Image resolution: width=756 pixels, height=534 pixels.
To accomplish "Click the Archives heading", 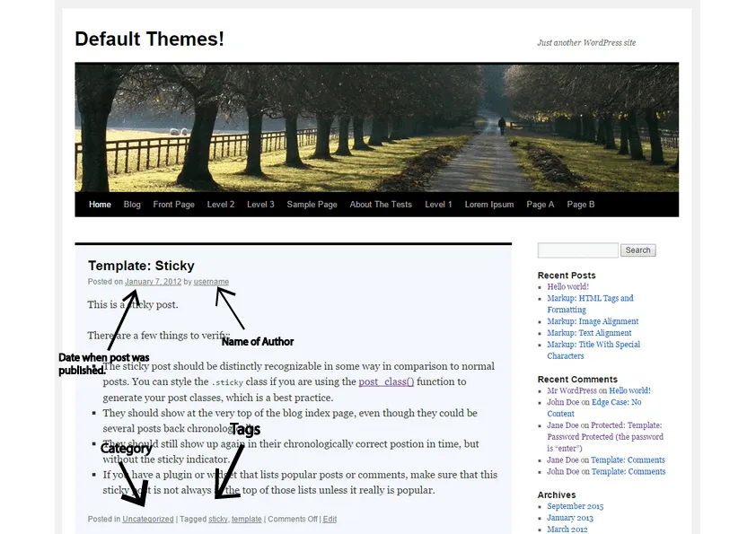I will point(557,495).
